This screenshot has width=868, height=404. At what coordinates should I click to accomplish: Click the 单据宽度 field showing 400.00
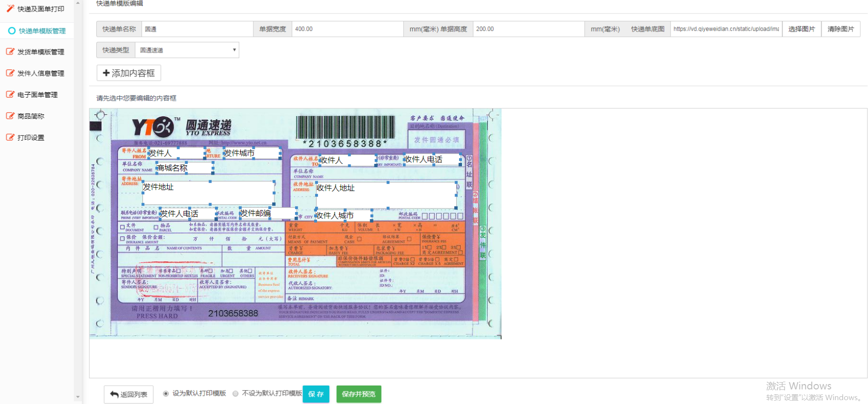point(348,29)
